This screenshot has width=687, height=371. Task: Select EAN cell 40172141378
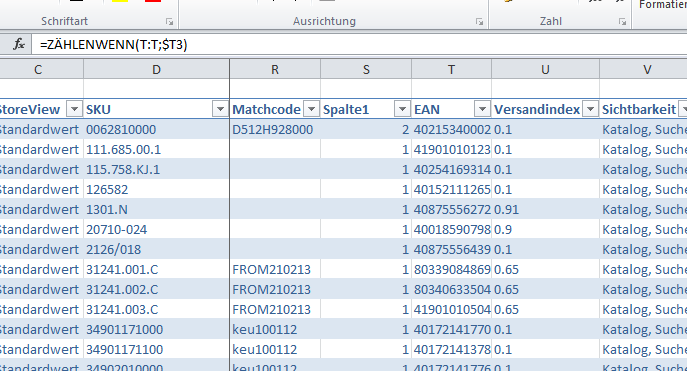point(451,350)
